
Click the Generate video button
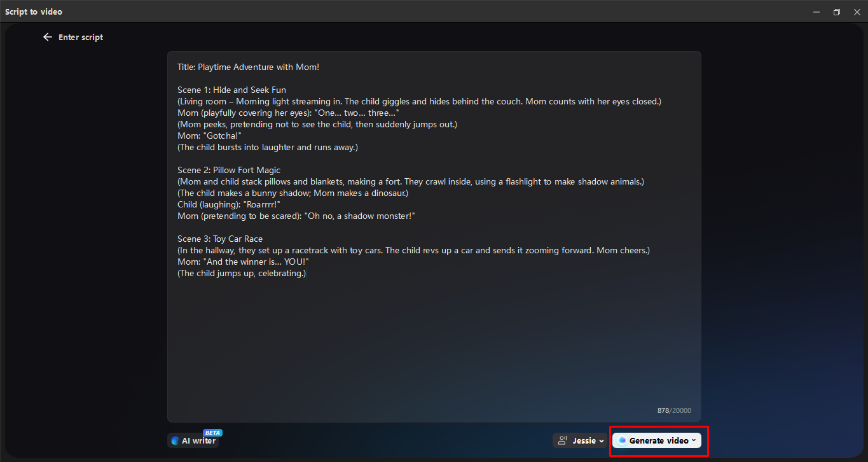pos(657,440)
